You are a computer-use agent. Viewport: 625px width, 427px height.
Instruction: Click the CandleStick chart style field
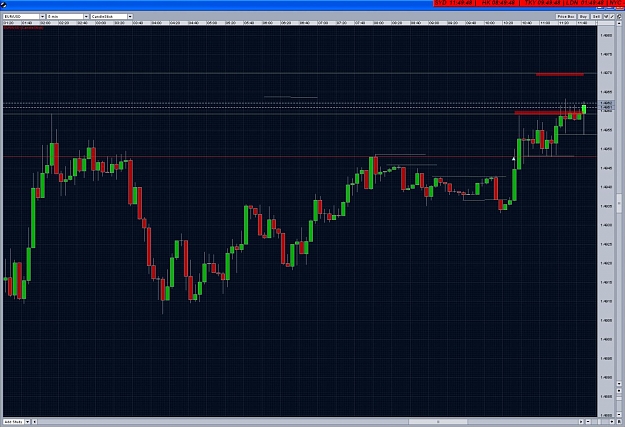109,16
